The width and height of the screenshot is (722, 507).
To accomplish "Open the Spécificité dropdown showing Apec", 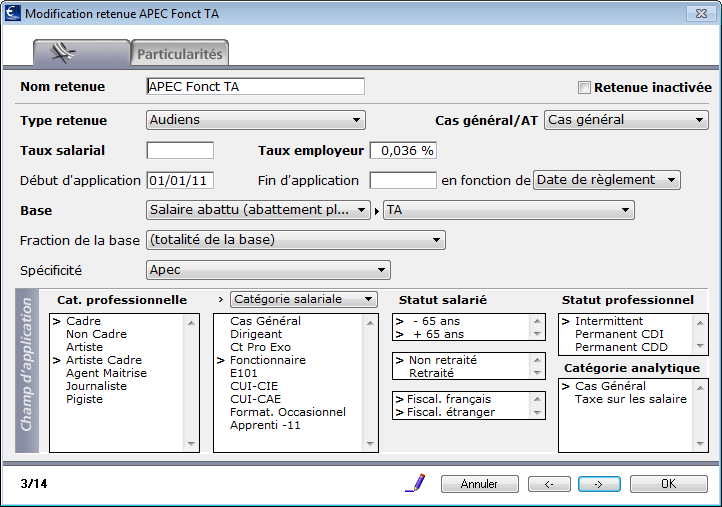I will point(268,270).
